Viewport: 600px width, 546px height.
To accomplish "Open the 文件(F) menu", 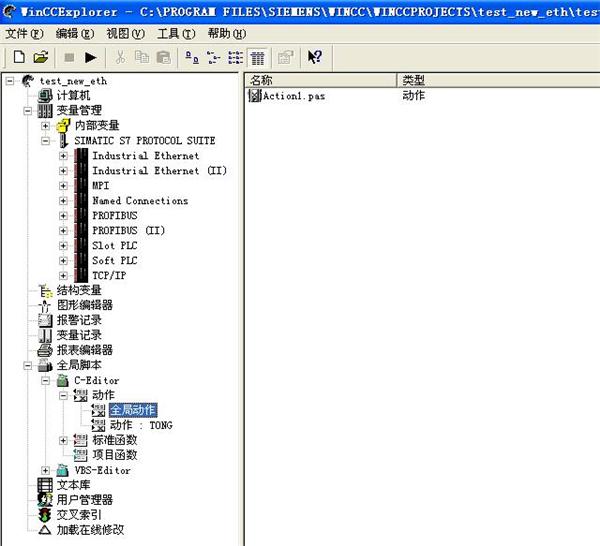I will (24, 34).
